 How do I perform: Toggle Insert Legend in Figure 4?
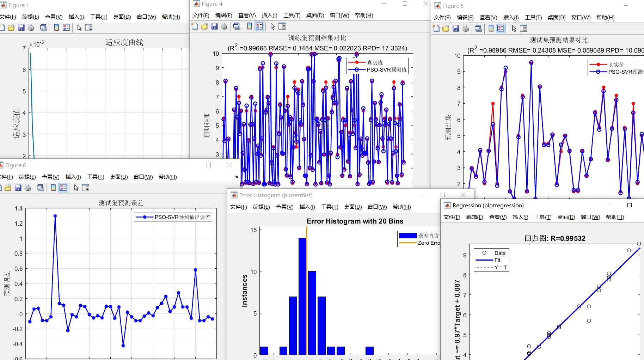(x=259, y=26)
